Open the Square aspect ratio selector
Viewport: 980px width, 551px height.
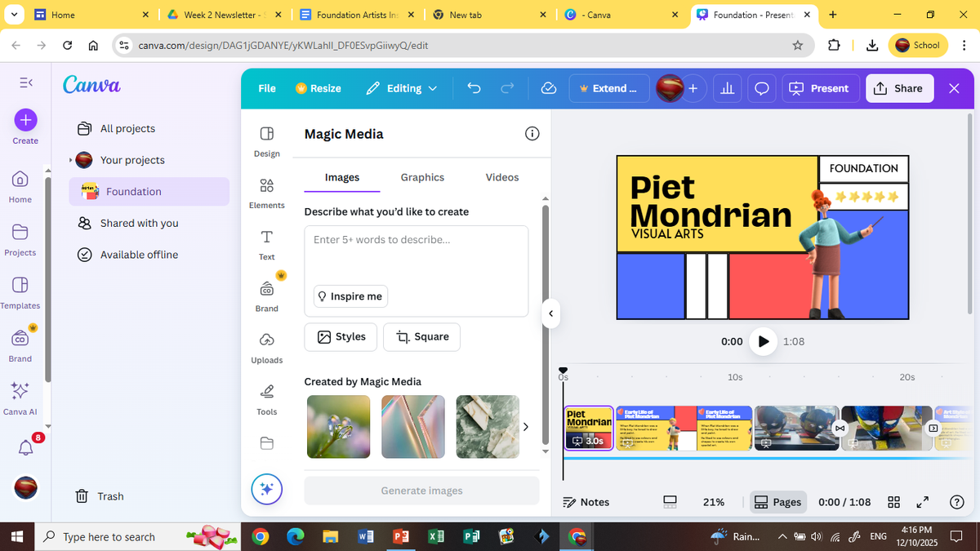pyautogui.click(x=421, y=336)
